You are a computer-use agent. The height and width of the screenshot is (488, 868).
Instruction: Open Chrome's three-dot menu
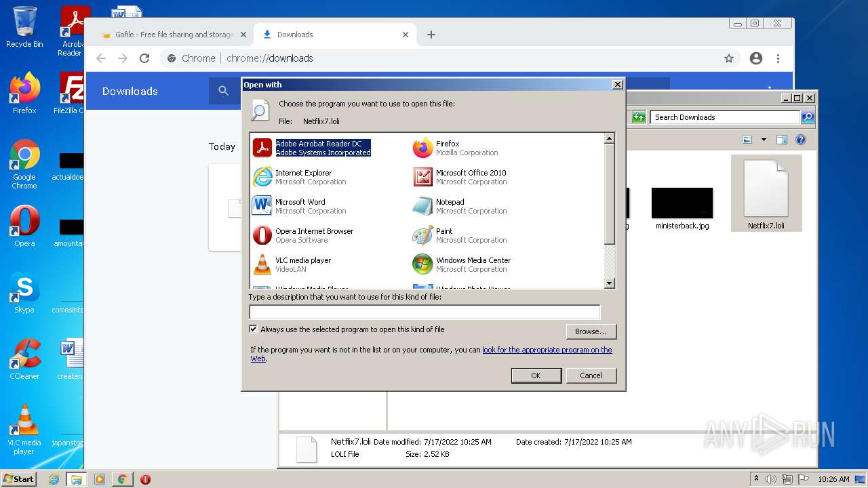point(778,58)
